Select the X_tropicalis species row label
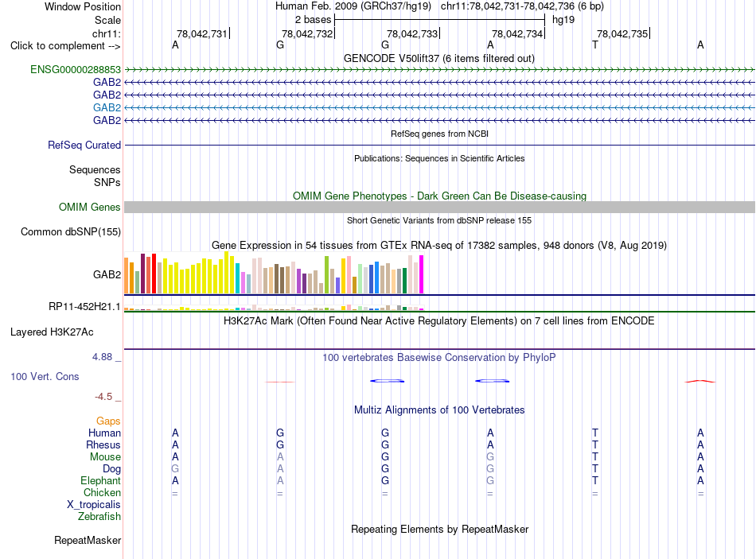 click(94, 505)
